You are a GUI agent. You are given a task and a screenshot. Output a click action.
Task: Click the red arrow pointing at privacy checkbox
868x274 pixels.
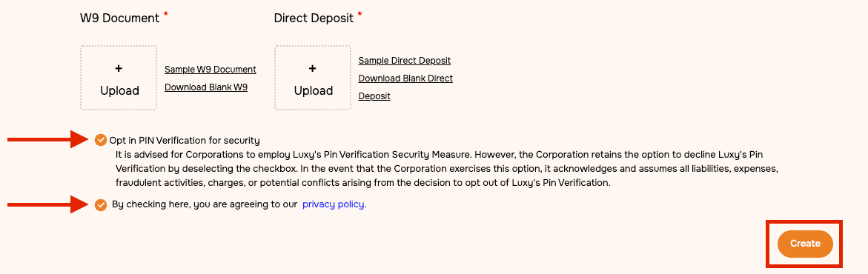click(49, 205)
